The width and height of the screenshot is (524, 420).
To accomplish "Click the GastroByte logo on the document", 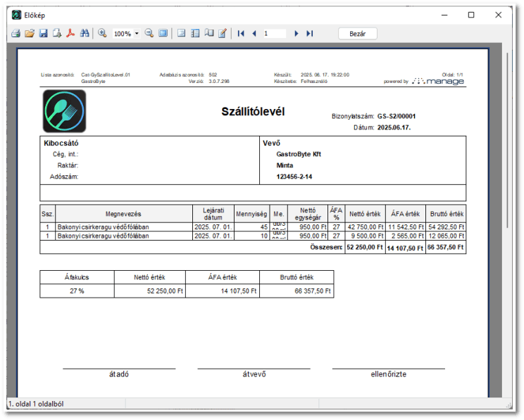I will coord(64,111).
